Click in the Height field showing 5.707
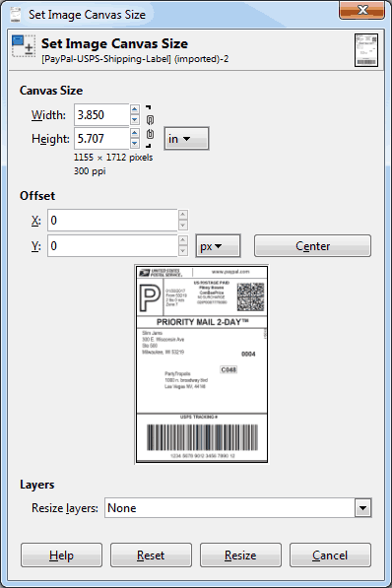392x588 pixels. click(x=102, y=139)
